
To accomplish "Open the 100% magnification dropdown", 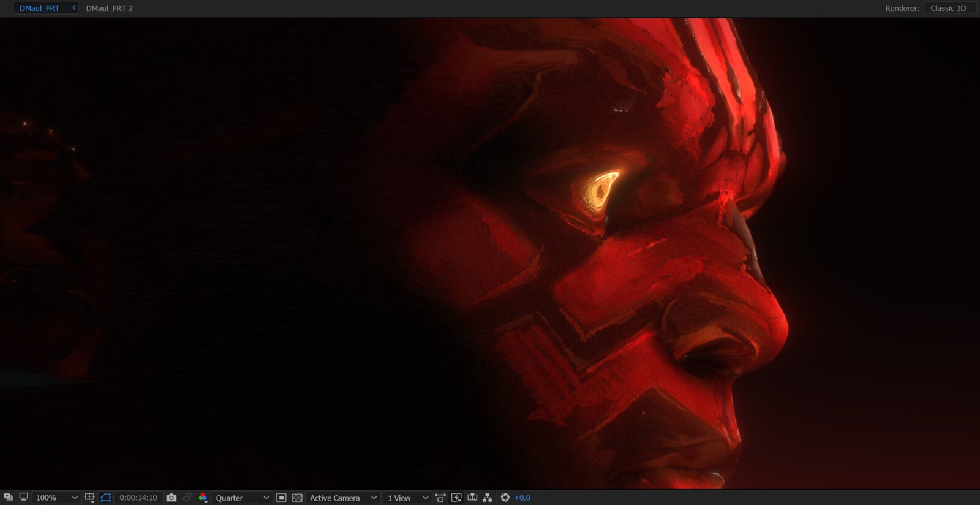I will (x=56, y=498).
